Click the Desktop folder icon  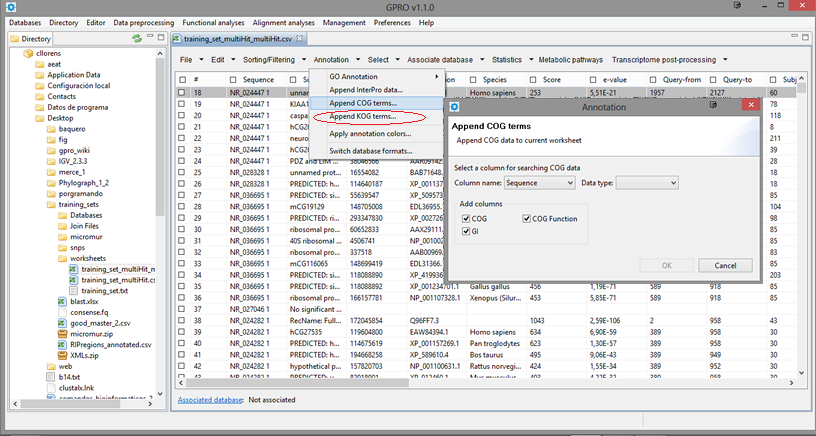pyautogui.click(x=38, y=118)
